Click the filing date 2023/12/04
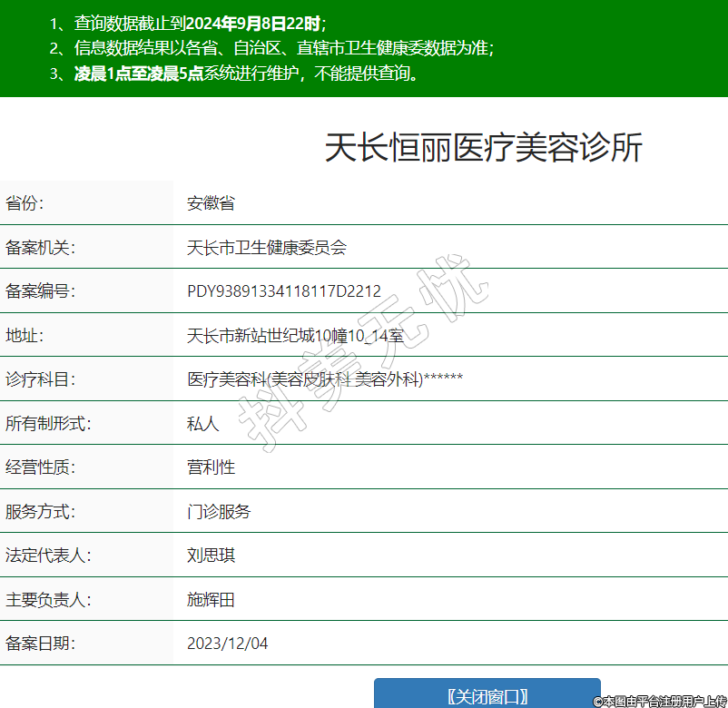This screenshot has width=728, height=708. (x=227, y=644)
